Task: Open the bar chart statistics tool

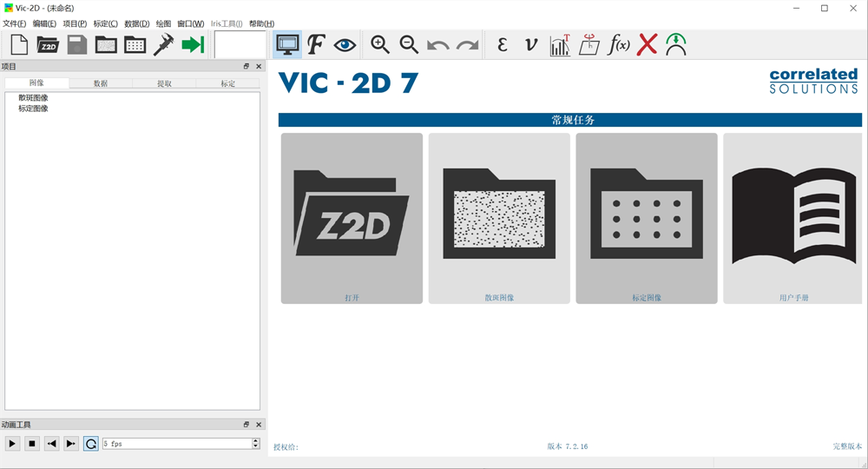Action: [560, 45]
